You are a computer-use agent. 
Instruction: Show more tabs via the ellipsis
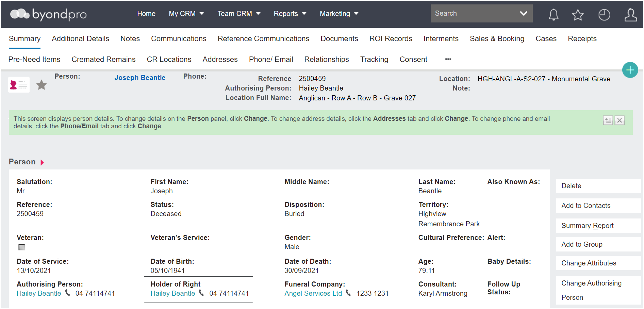coord(448,59)
